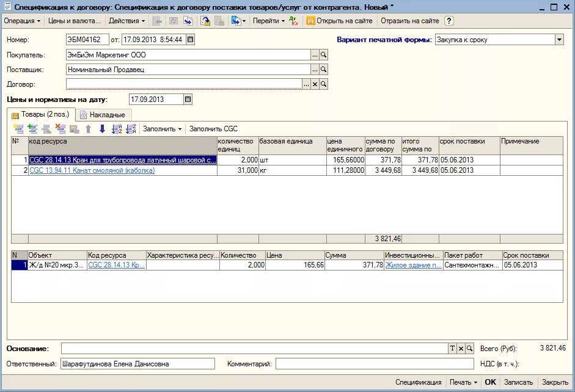Click the Ответственный field

point(137,364)
